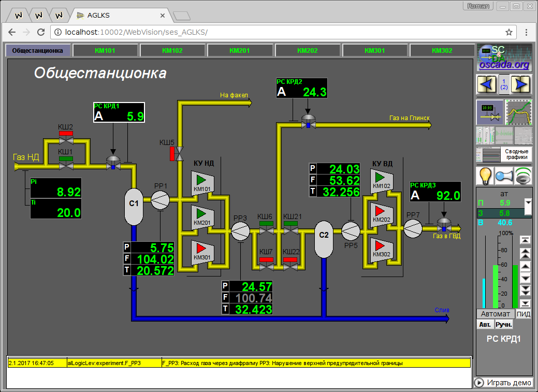538x392 pixels.
Task: Open the КМ302 tab
Action: (442, 51)
